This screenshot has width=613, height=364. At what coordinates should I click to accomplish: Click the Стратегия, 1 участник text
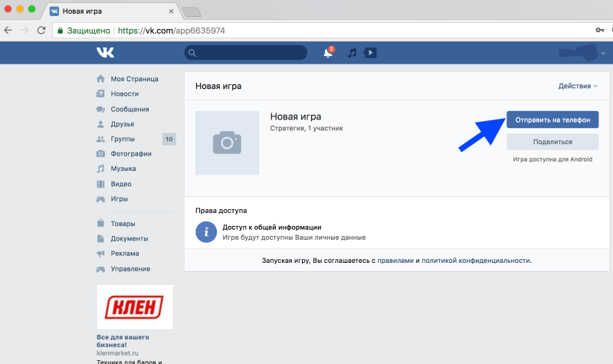306,128
